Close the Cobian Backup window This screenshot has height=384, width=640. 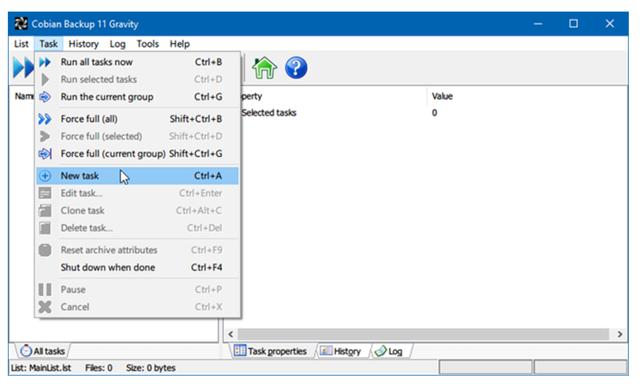(x=609, y=24)
